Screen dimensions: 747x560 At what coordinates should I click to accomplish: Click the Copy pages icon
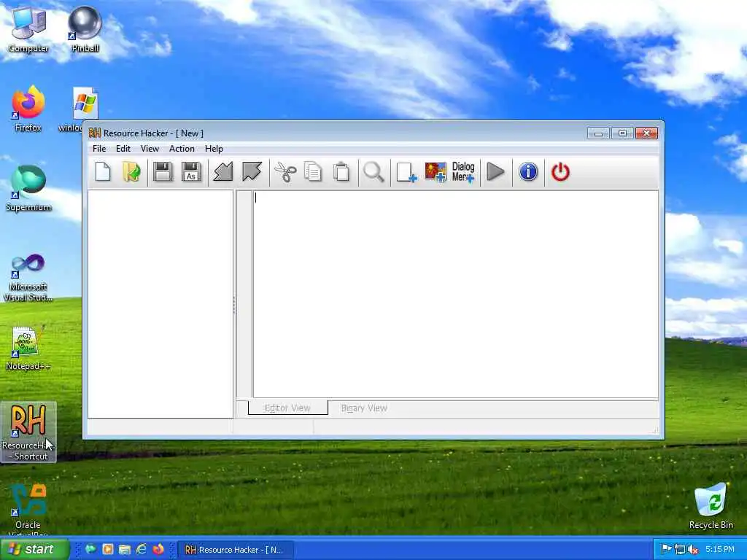tap(313, 172)
